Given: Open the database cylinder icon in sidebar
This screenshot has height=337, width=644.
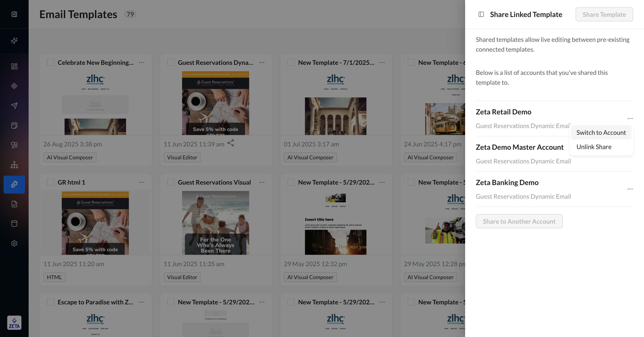Looking at the screenshot, I should coord(14,223).
